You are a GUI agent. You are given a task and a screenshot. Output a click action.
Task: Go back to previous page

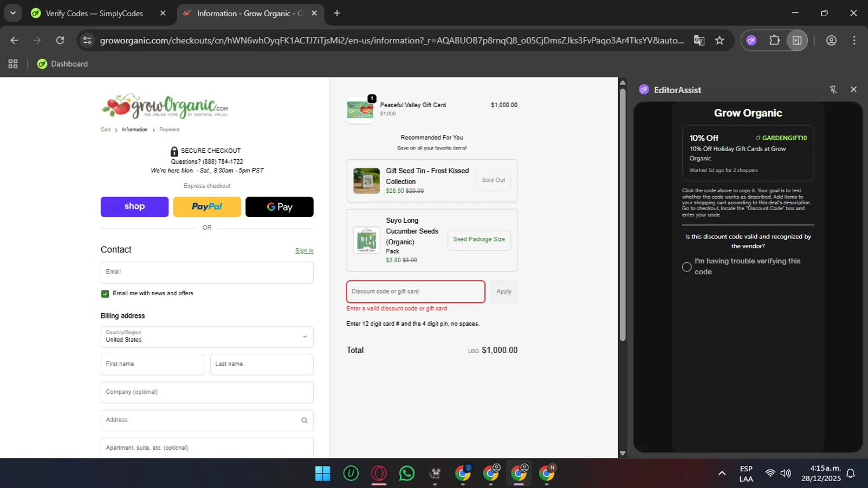coord(14,41)
